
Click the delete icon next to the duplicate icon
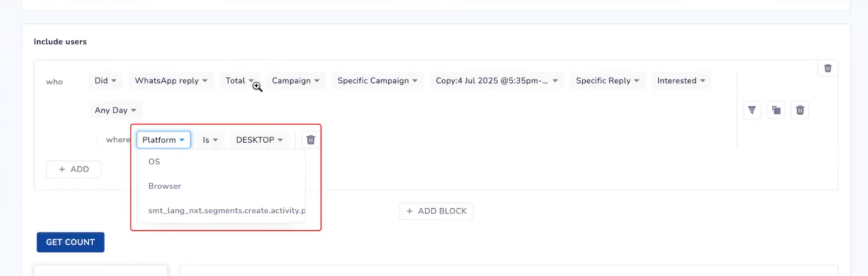(x=800, y=110)
